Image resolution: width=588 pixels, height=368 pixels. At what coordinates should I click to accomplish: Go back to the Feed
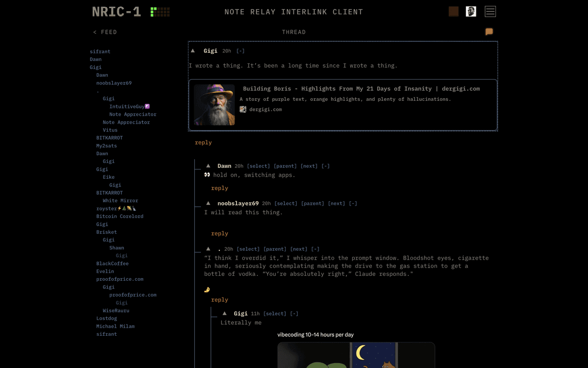(x=105, y=32)
